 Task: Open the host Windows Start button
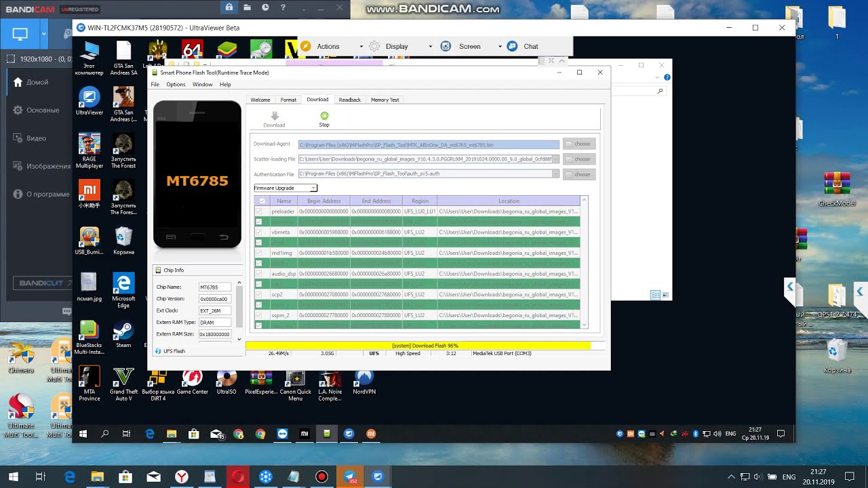[12, 476]
